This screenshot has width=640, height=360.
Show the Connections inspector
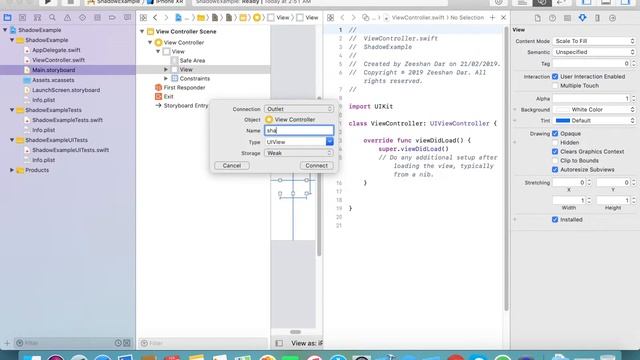coord(612,18)
